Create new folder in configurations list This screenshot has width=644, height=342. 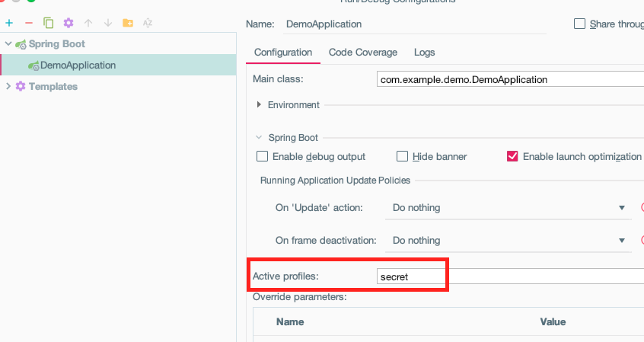[x=128, y=23]
